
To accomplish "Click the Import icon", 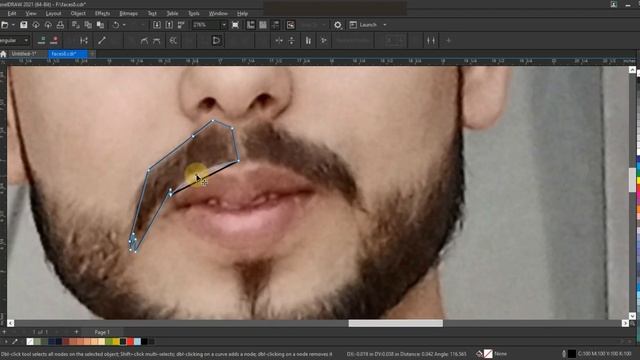I will pyautogui.click(x=157, y=25).
